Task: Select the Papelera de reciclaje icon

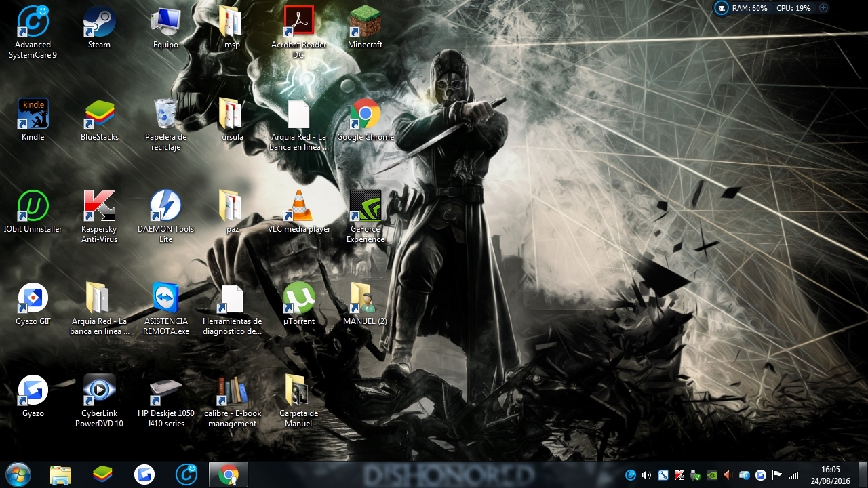Action: pos(165,125)
